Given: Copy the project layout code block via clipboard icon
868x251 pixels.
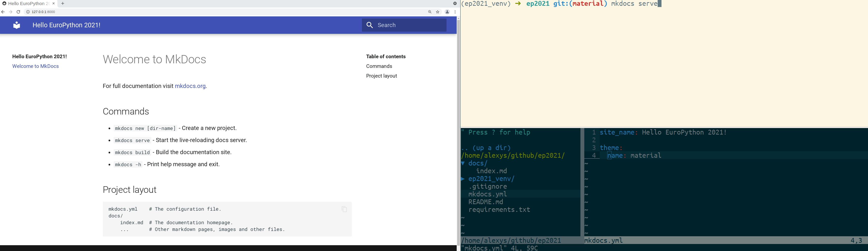Looking at the screenshot, I should [x=344, y=209].
